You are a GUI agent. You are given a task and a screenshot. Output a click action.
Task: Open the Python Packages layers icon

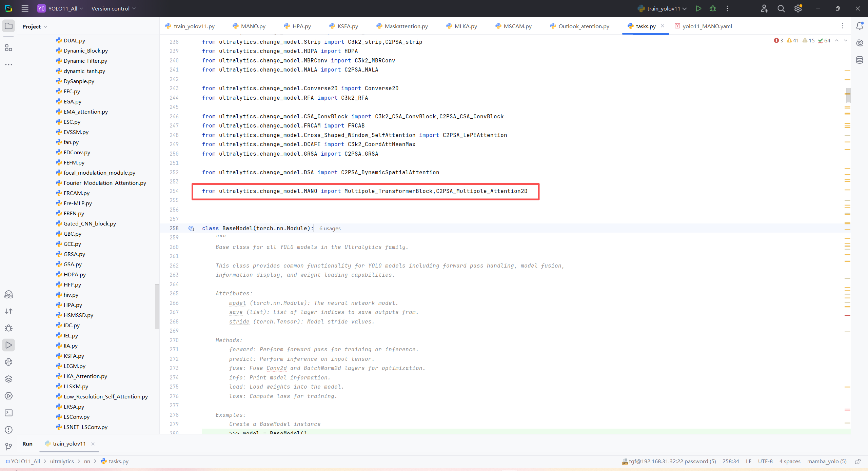tap(9, 379)
